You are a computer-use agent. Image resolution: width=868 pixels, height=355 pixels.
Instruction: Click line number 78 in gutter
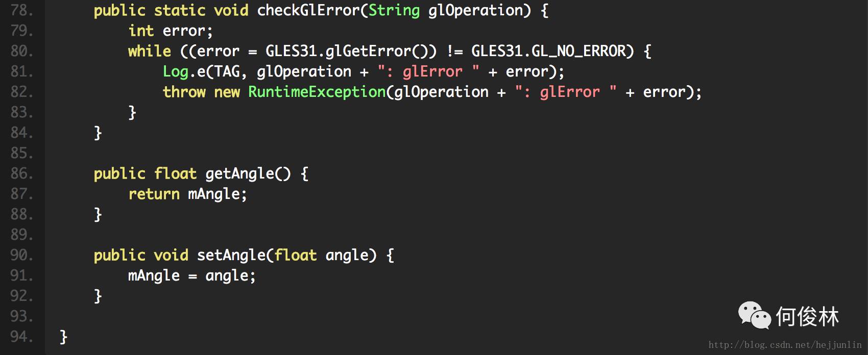(21, 10)
